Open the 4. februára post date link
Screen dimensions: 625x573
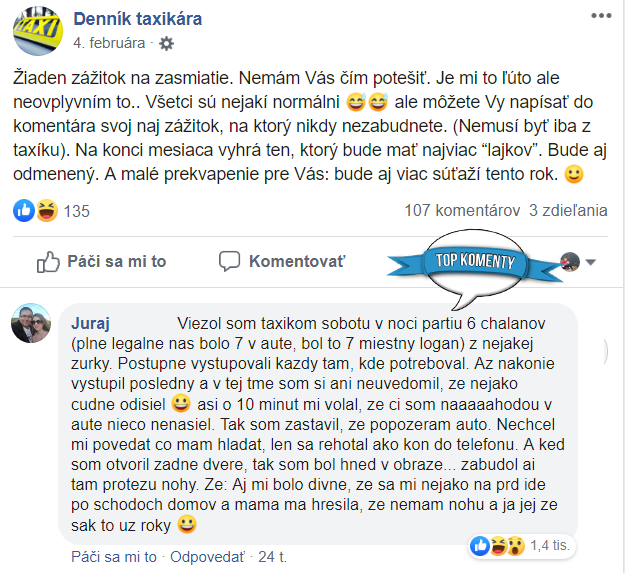(x=109, y=43)
